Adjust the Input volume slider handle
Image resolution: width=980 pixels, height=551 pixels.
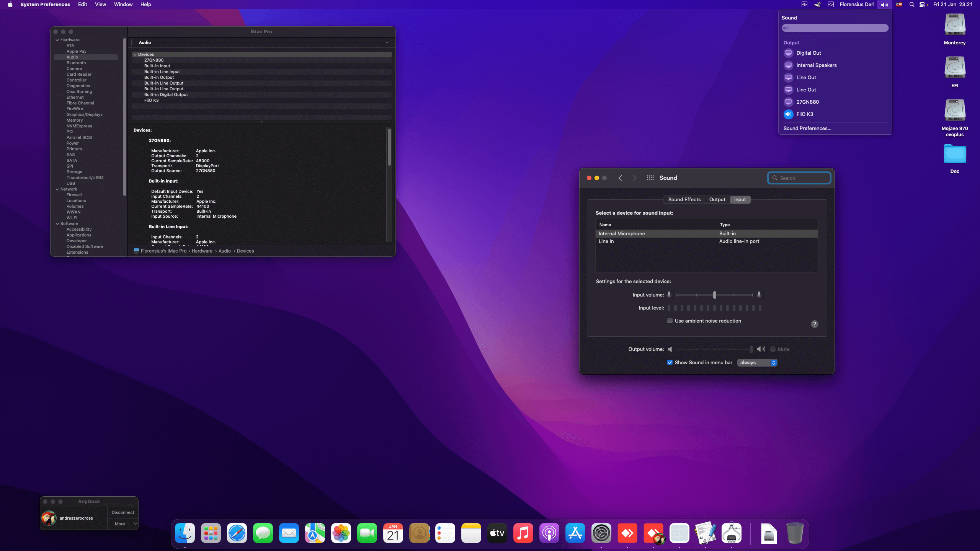[x=714, y=295]
